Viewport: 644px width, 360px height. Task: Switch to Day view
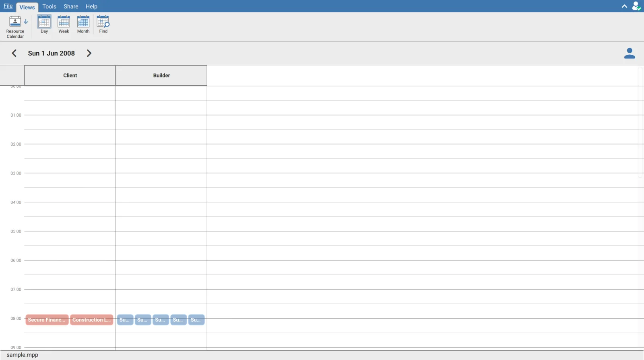point(44,24)
